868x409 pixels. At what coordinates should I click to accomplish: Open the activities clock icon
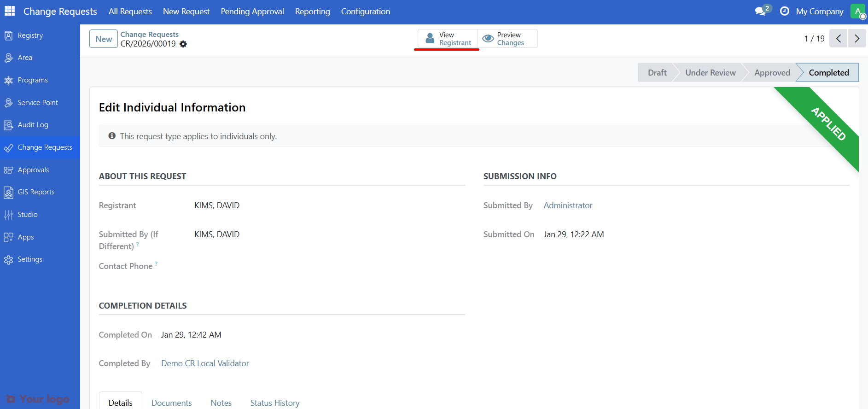pyautogui.click(x=784, y=11)
